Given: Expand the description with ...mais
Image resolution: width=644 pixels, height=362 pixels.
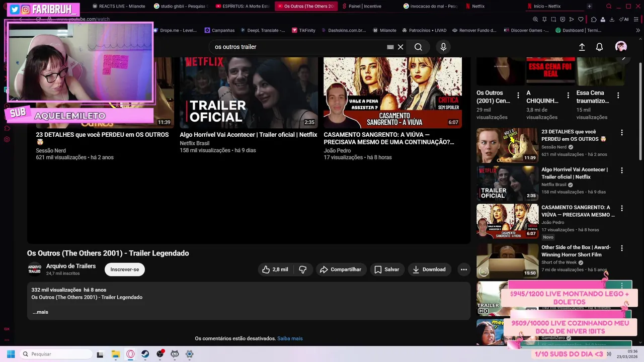Looking at the screenshot, I should (x=40, y=312).
